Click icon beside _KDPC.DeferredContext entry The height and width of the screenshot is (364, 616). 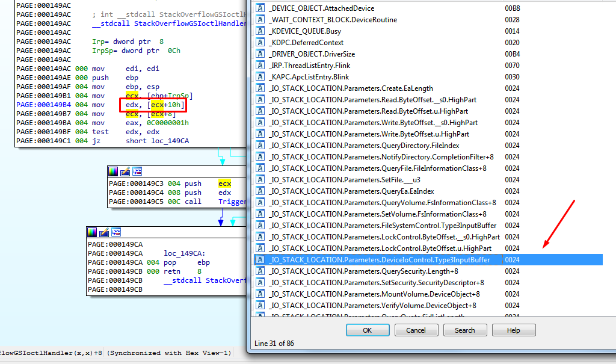[260, 43]
